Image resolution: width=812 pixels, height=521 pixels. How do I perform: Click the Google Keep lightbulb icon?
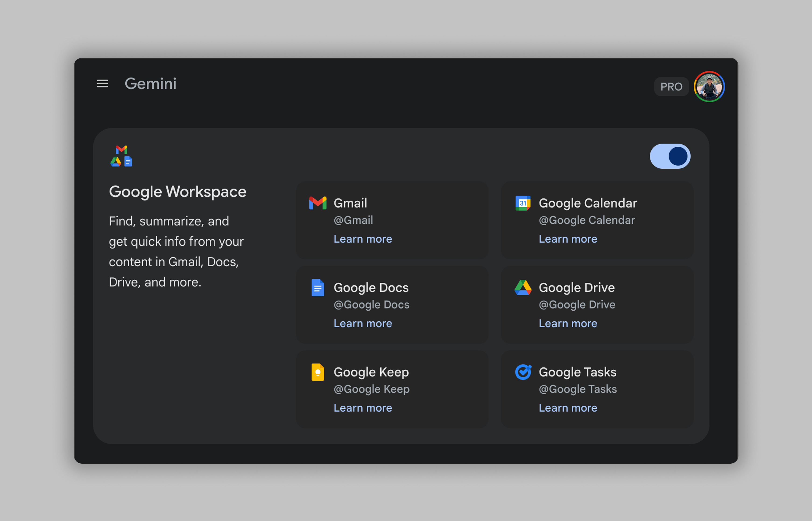[x=318, y=372]
